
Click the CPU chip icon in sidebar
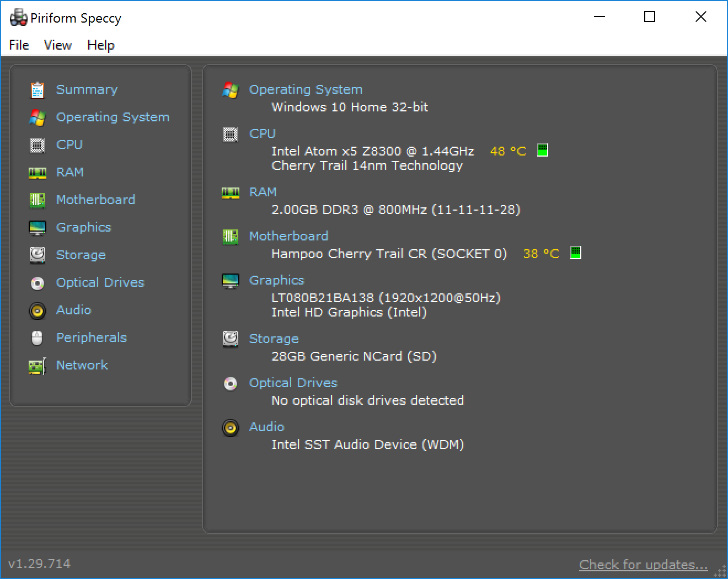tap(37, 145)
